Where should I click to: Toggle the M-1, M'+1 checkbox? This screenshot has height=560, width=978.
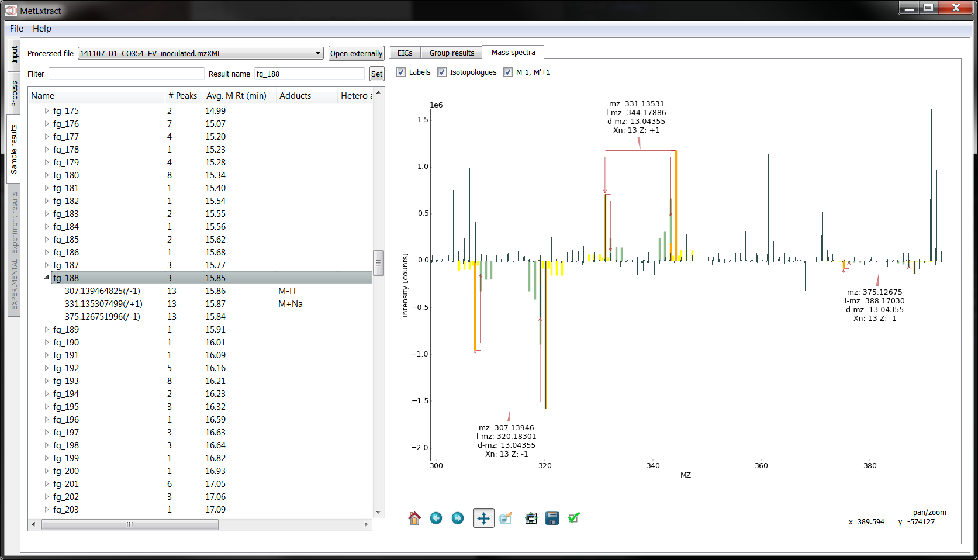pyautogui.click(x=508, y=72)
